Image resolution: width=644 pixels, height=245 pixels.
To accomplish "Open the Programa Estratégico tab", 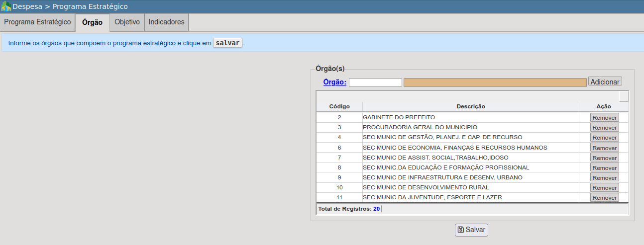I will tap(38, 22).
